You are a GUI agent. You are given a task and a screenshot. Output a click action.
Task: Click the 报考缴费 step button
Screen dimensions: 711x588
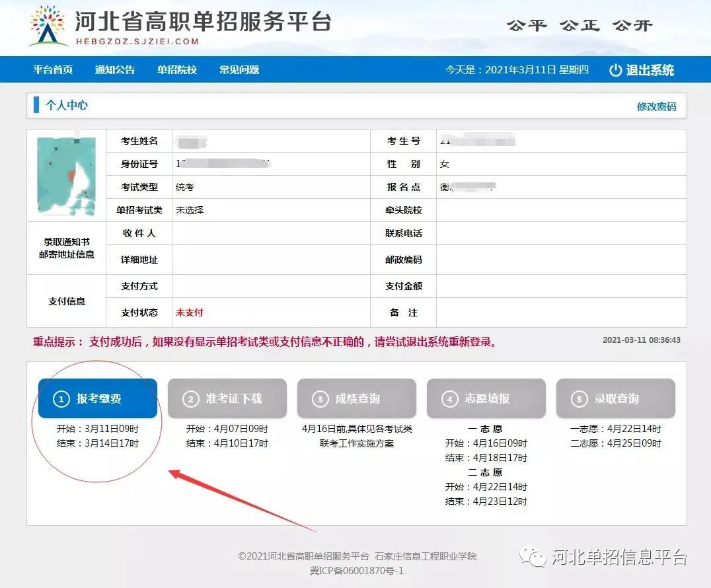(98, 398)
